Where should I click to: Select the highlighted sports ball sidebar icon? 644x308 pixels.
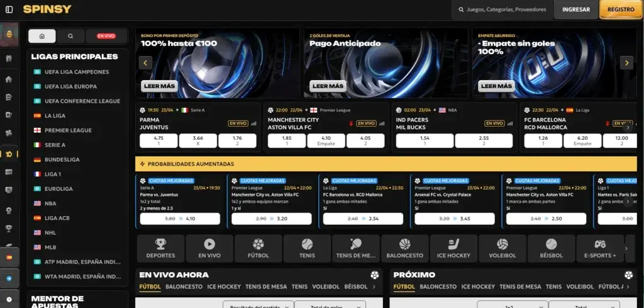coord(9,154)
